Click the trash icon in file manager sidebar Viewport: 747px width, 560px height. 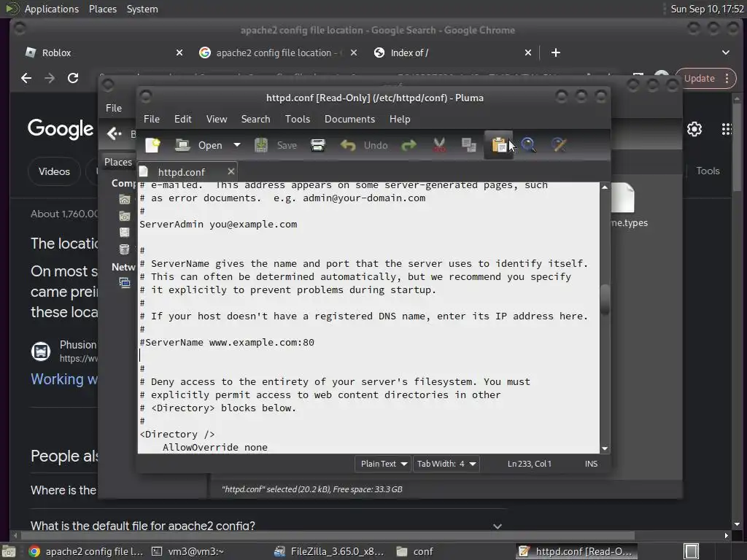pos(124,249)
